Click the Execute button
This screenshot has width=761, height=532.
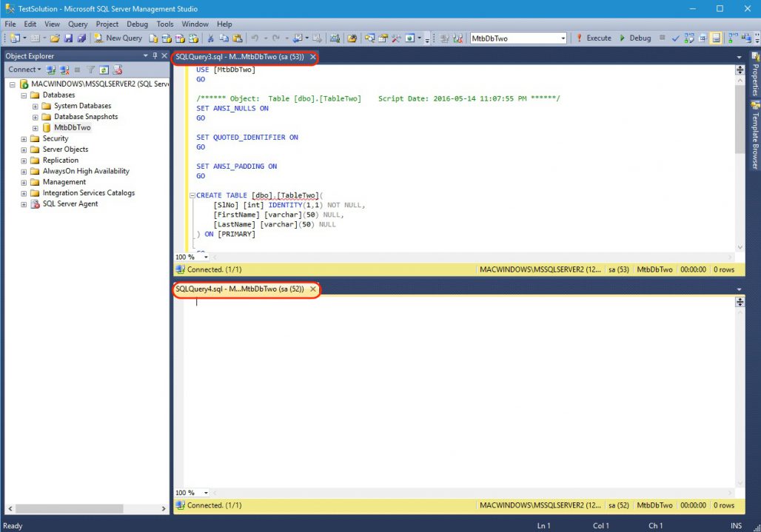click(594, 38)
